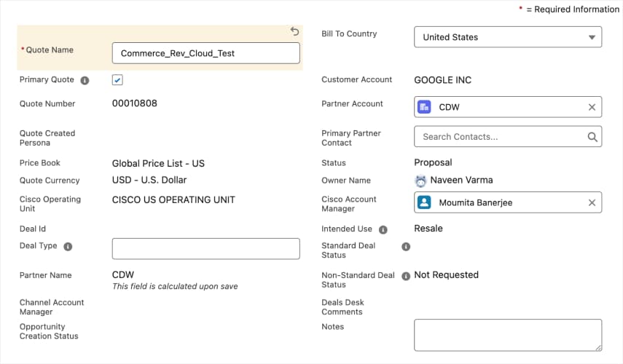
Task: Click inside the Notes text area
Action: pyautogui.click(x=508, y=335)
